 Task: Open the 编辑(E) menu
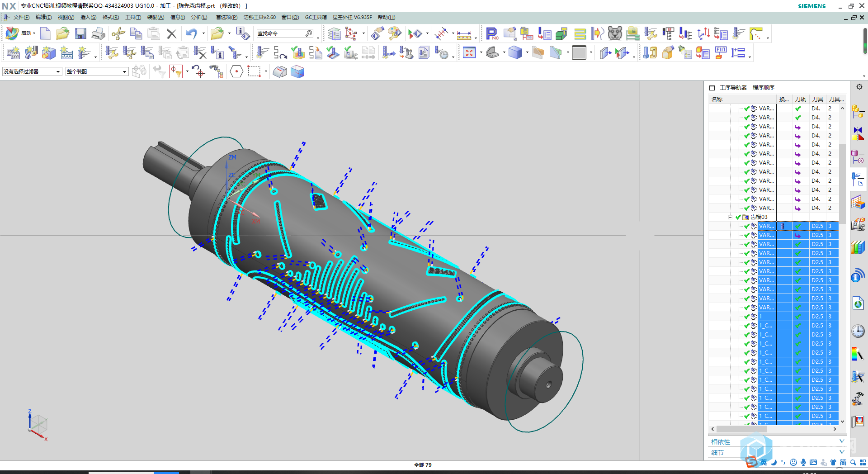(43, 17)
